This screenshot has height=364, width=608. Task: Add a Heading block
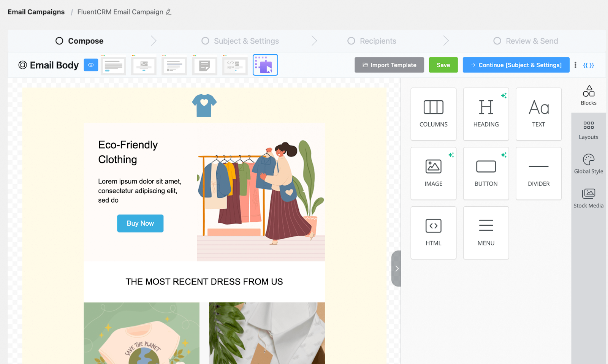pos(486,114)
